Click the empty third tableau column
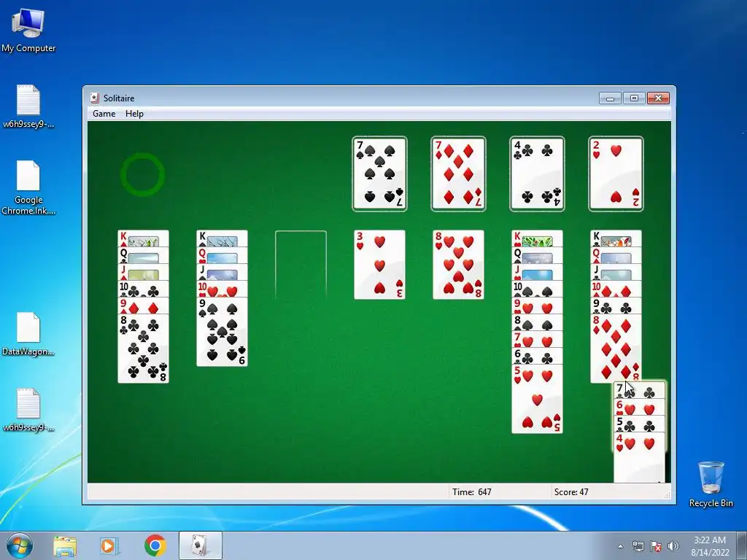The height and width of the screenshot is (560, 747). 301,265
